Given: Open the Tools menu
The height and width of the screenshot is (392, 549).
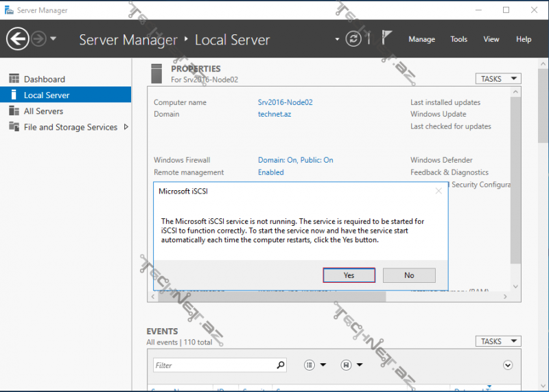Looking at the screenshot, I should (458, 39).
